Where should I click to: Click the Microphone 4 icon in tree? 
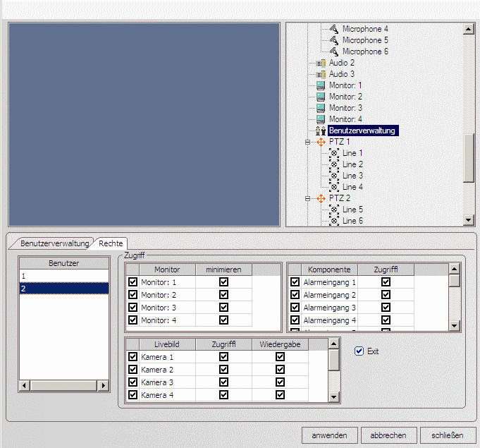coord(334,29)
